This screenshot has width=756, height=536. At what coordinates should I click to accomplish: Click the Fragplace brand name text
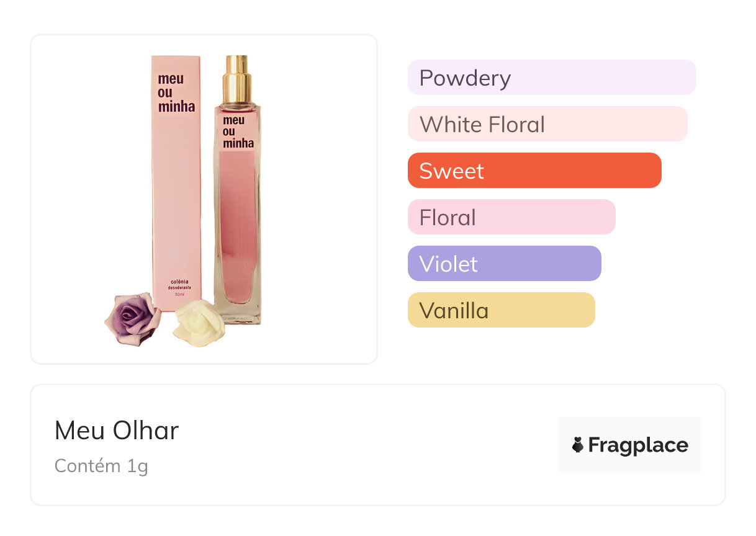pos(638,445)
